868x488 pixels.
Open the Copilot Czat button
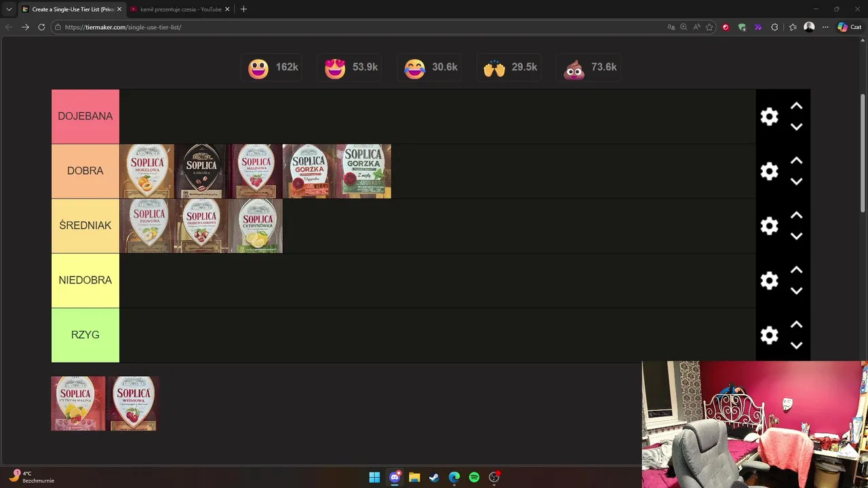[849, 27]
